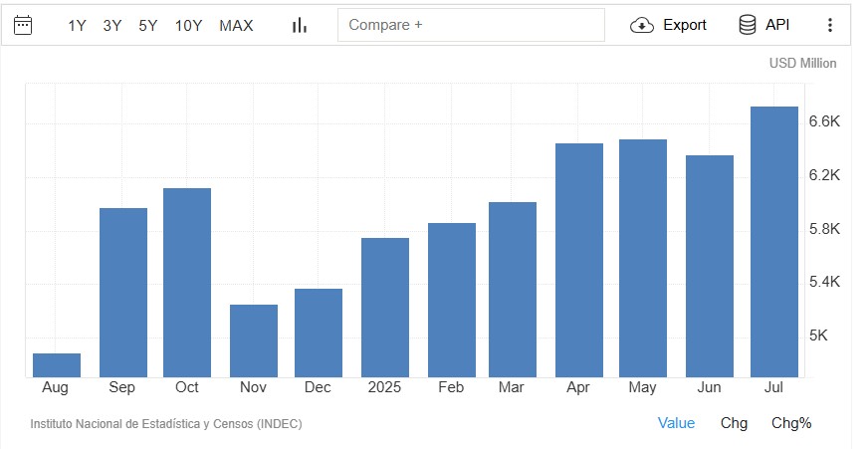Screen dimensions: 868x449
Task: Click the Nov bar in the chart
Action: point(254,340)
